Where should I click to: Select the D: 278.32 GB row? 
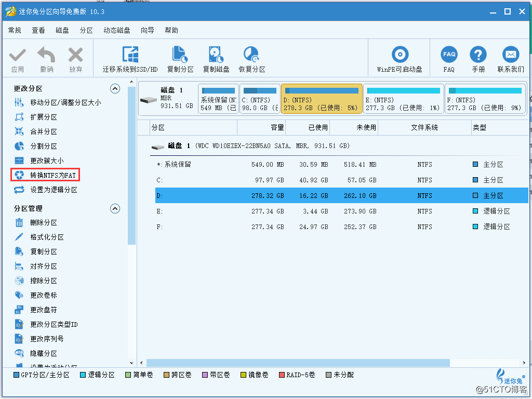click(342, 196)
